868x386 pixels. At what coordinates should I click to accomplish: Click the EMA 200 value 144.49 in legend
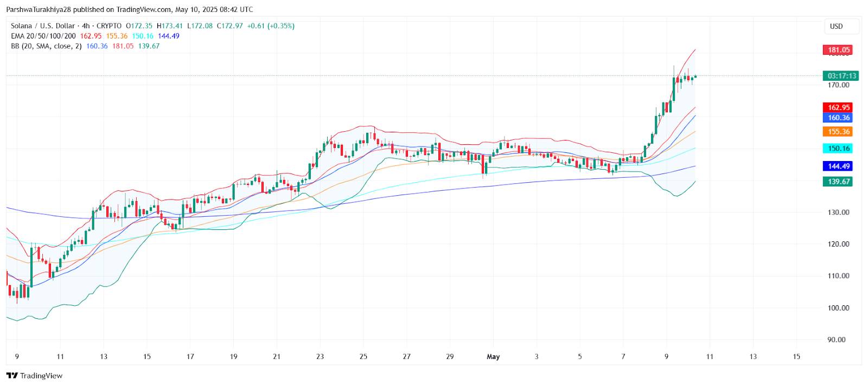click(x=169, y=36)
